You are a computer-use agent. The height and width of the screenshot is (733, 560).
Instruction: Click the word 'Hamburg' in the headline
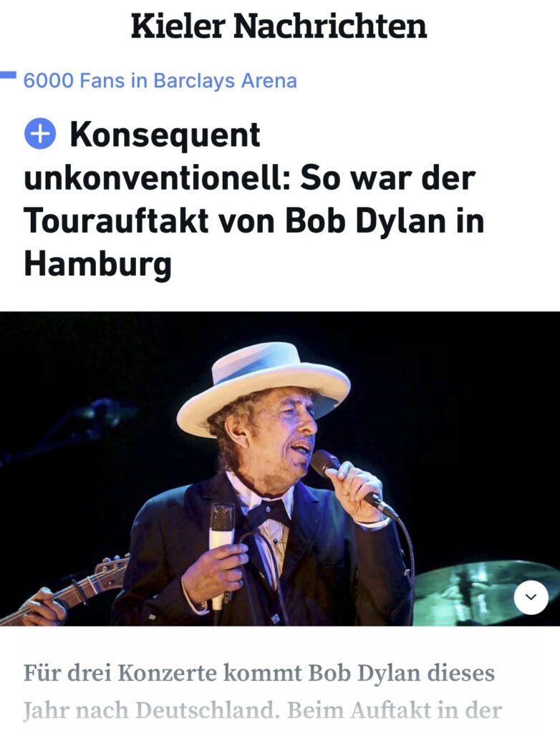98,263
